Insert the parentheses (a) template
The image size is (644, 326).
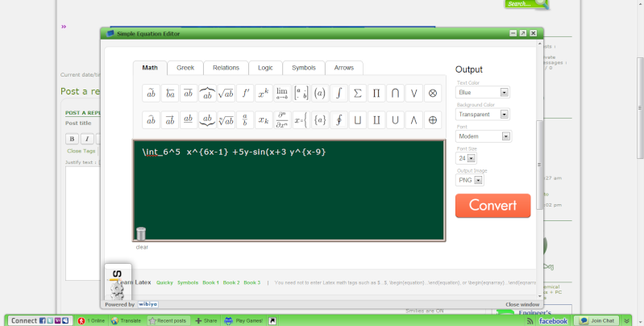coord(320,94)
